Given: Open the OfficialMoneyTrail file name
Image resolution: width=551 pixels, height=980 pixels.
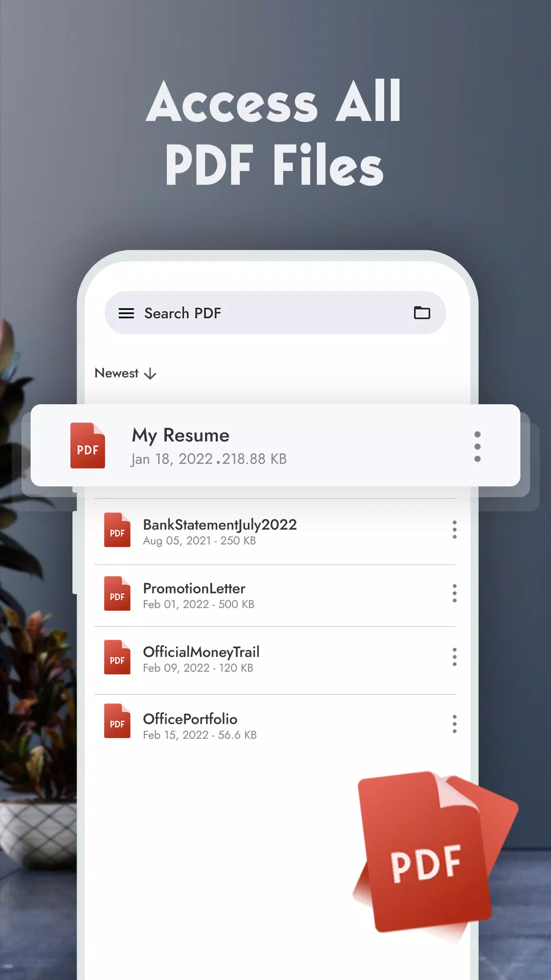Looking at the screenshot, I should 201,652.
